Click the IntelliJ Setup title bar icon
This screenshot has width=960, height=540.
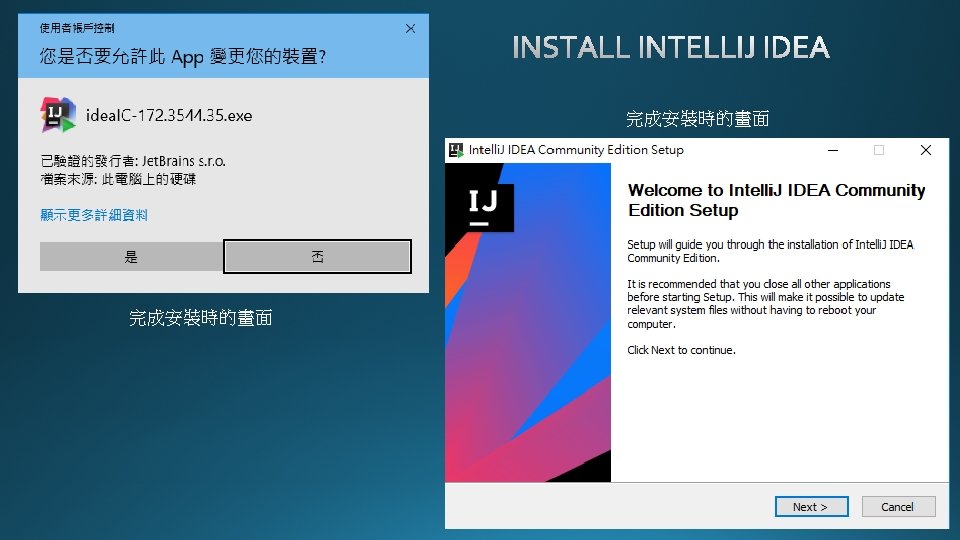[456, 150]
